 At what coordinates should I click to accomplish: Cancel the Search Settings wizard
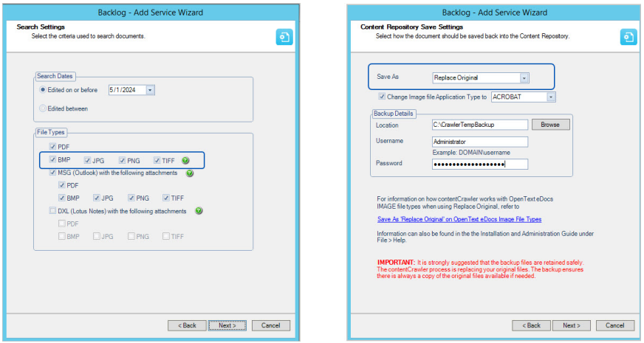click(x=270, y=325)
